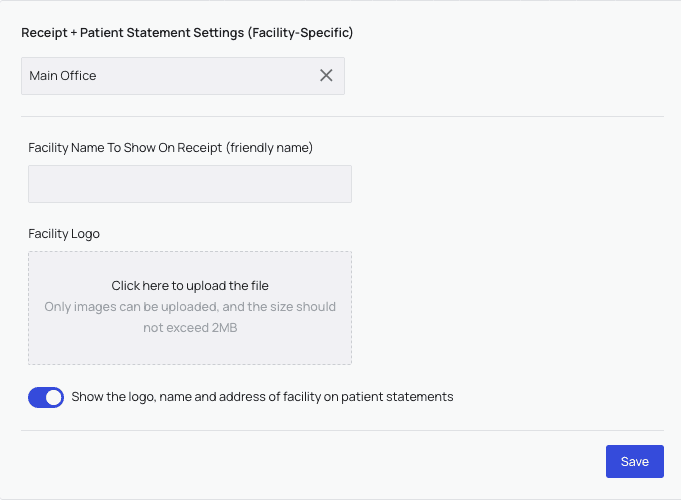
Task: Click the 'patient statements' words in toggle label
Action: pos(397,397)
